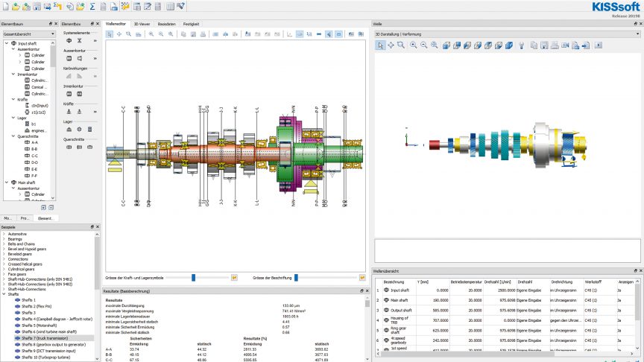Click the save (floppy disk) toolbar icon
This screenshot has width=644, height=362.
37,6
